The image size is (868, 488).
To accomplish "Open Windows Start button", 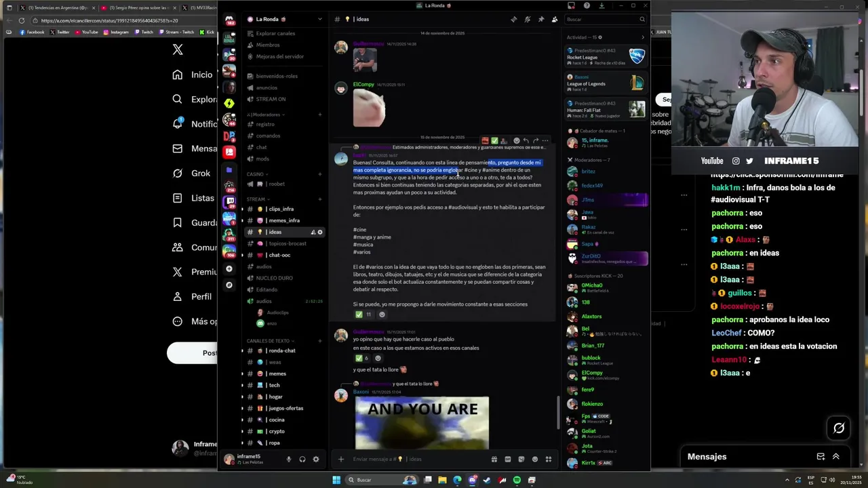I will [x=336, y=480].
